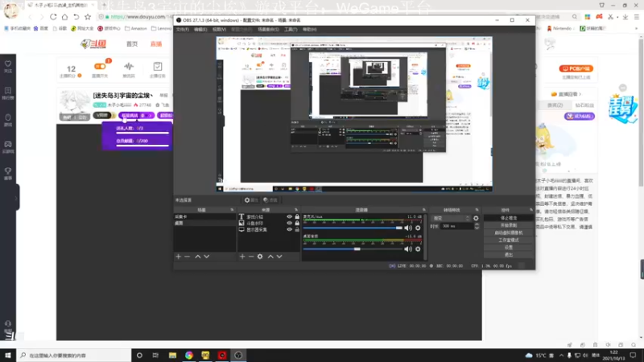644x362 pixels.
Task: Toggle visibility of the image watermark source
Action: coord(289,224)
